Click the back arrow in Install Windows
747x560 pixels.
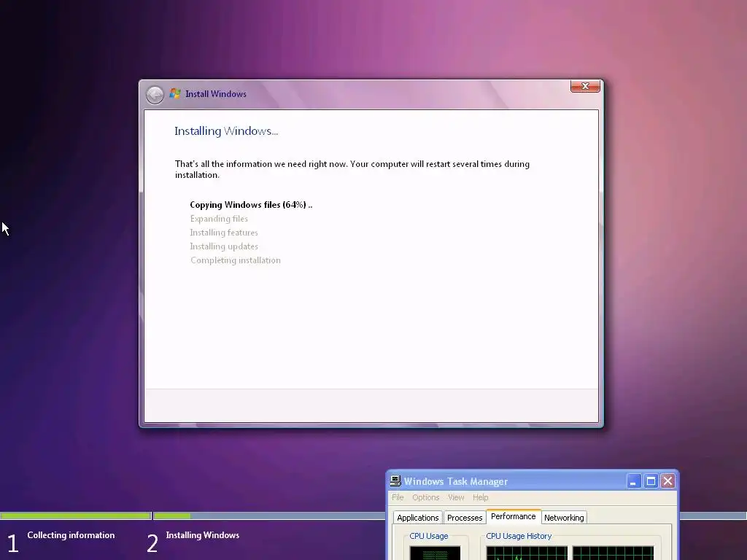coord(155,95)
